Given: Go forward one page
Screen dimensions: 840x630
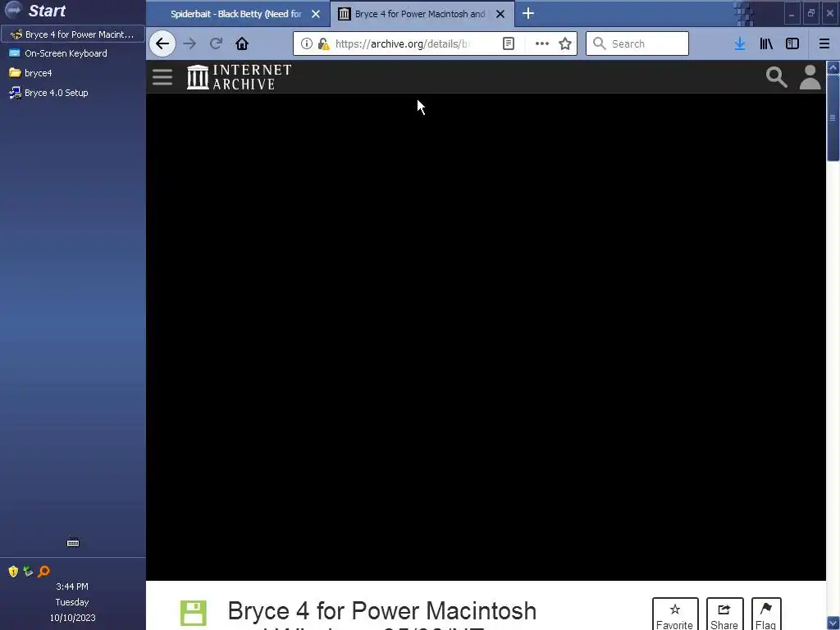Looking at the screenshot, I should pos(189,44).
